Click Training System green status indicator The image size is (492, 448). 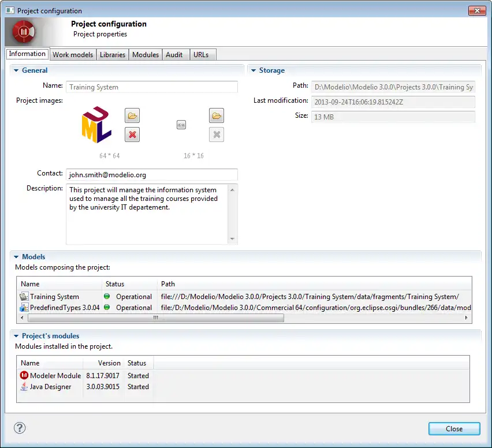point(107,296)
